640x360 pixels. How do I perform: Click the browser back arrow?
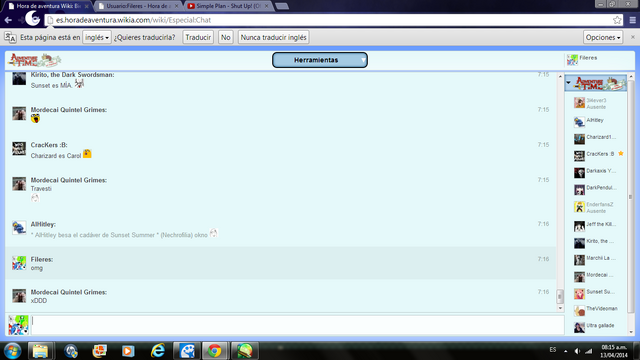(x=8, y=20)
